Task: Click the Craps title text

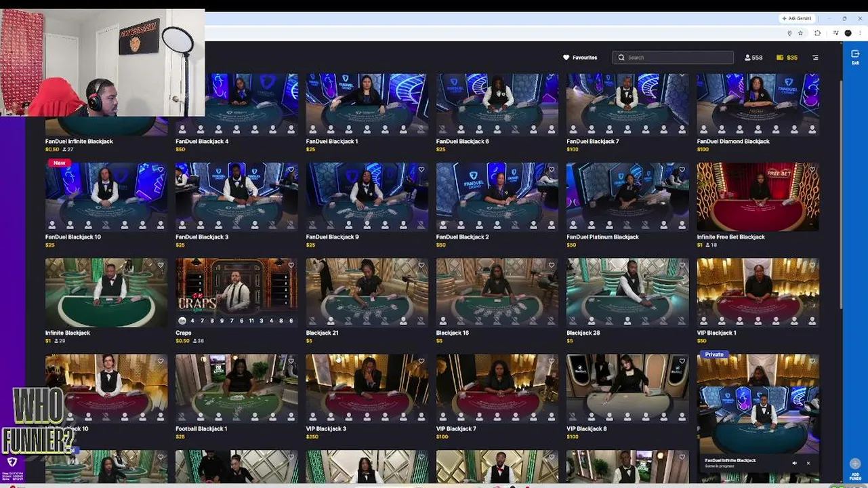Action: 184,333
